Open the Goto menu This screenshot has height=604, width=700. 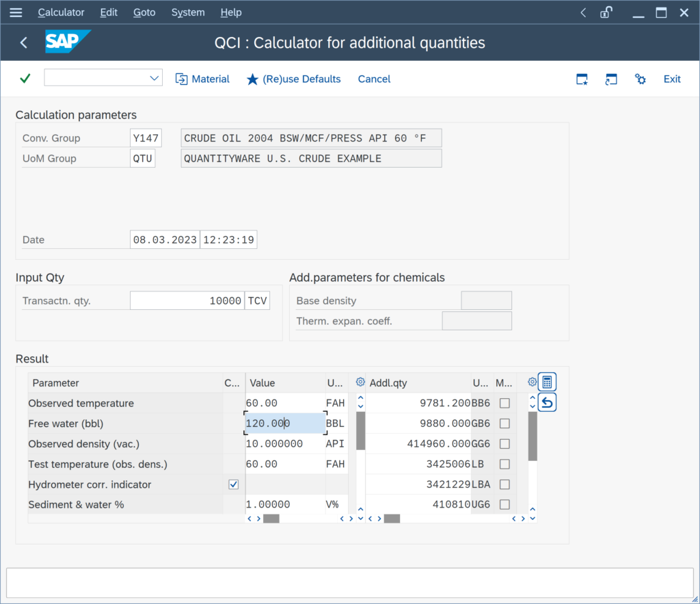coord(144,12)
